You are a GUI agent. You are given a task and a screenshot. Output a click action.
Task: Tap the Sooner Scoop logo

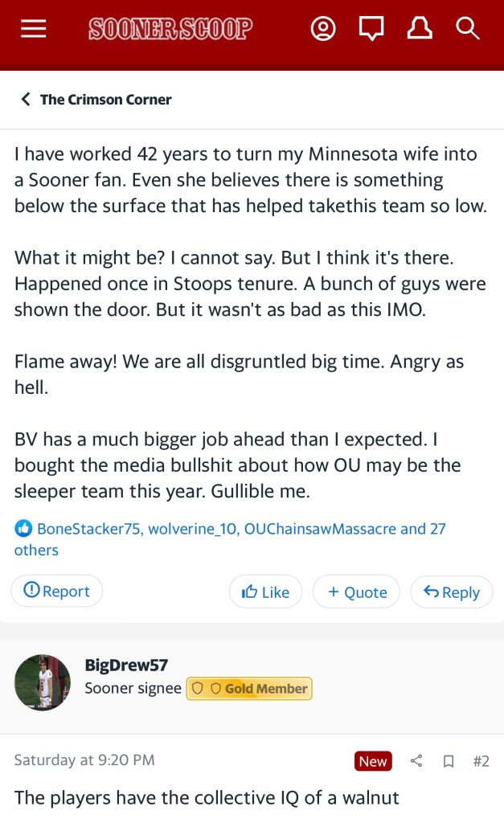[170, 30]
